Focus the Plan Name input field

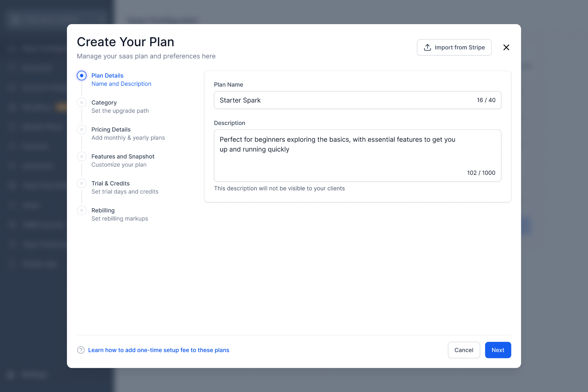click(345, 100)
